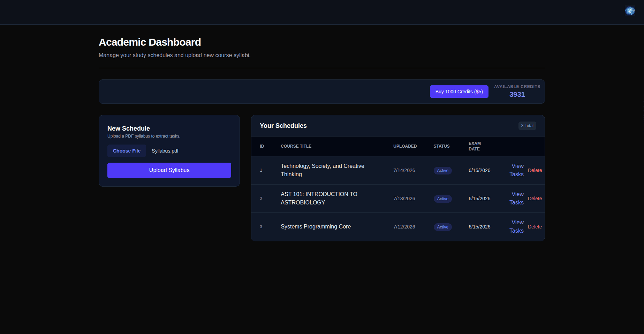Click the UPLOADED column header

[405, 146]
